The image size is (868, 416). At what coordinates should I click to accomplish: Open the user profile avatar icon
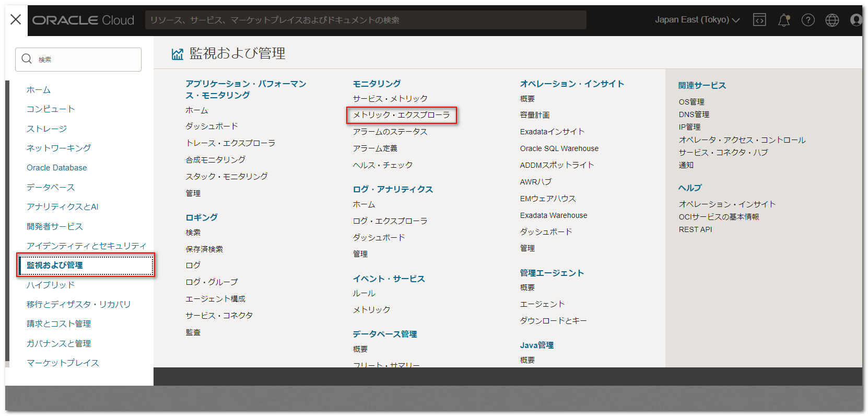point(856,20)
